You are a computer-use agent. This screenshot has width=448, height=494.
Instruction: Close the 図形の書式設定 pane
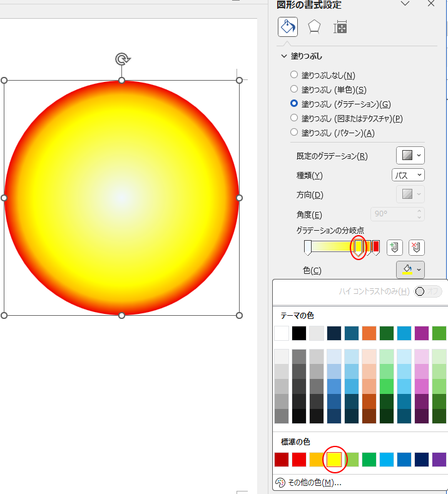431,4
